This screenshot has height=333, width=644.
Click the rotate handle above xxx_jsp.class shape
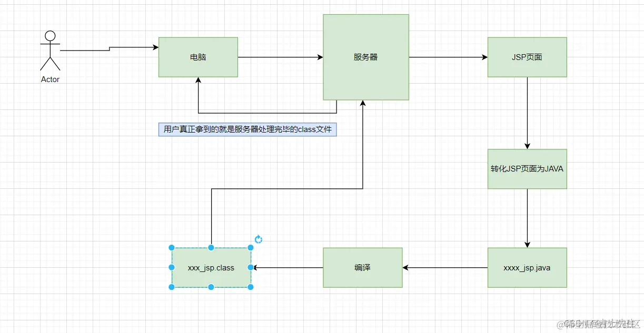pos(258,239)
